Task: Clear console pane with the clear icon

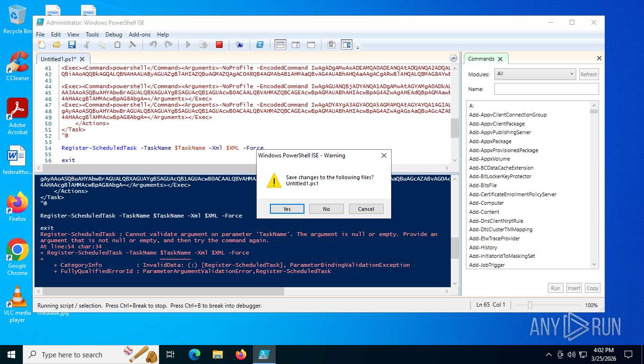Action: [x=133, y=45]
